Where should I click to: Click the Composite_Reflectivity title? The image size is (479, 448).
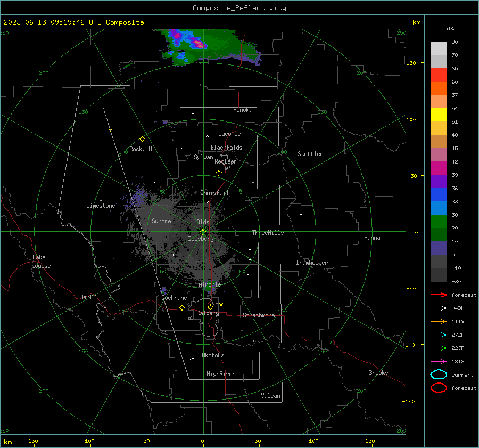(x=240, y=8)
